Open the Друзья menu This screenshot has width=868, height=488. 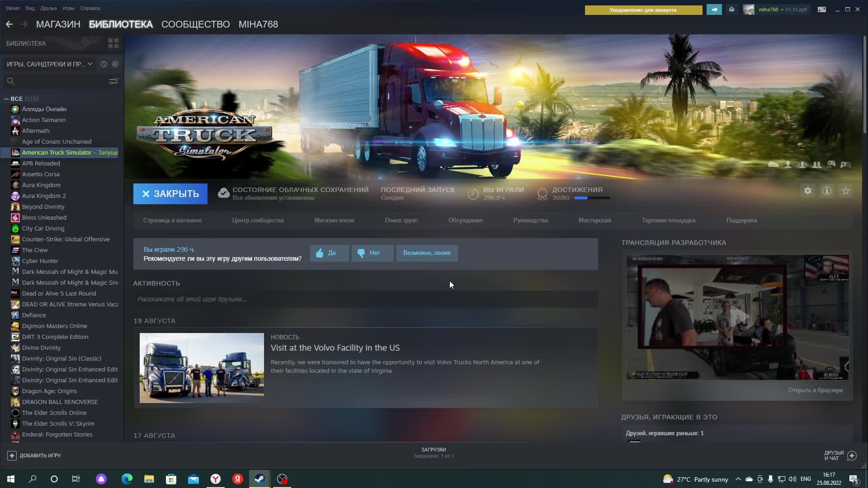[48, 8]
